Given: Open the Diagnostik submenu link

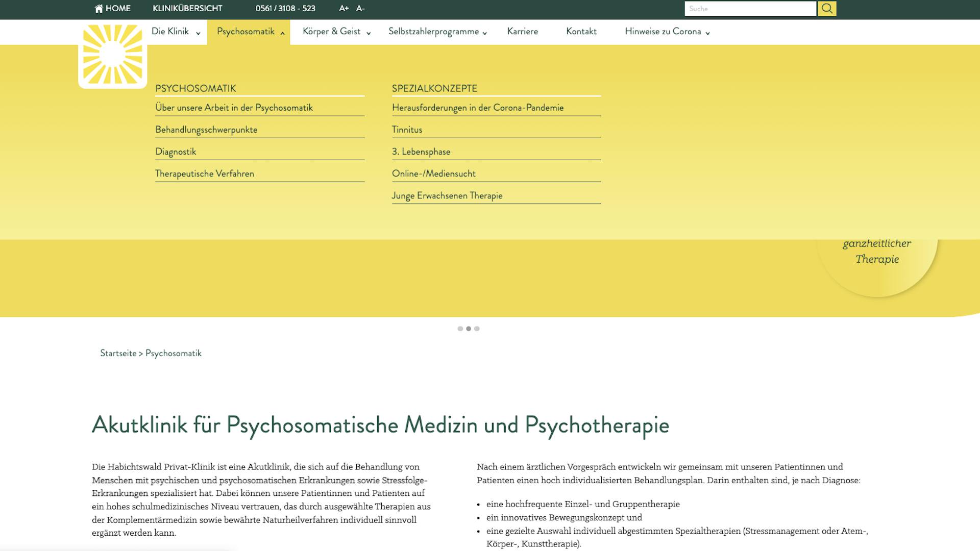Looking at the screenshot, I should tap(176, 152).
